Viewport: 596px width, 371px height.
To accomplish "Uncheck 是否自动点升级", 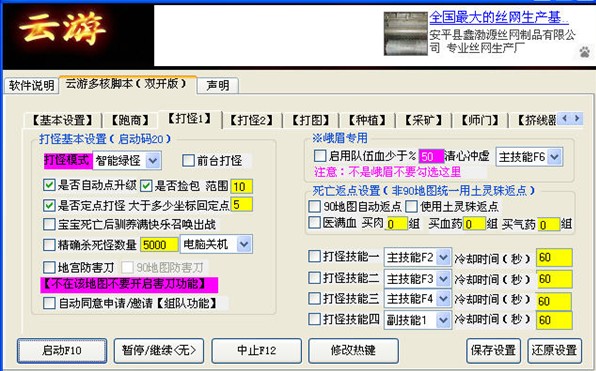I will click(x=49, y=186).
